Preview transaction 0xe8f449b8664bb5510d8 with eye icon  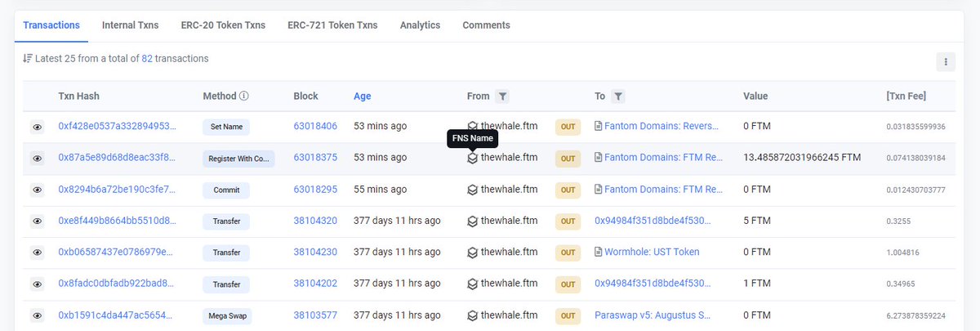click(x=37, y=221)
